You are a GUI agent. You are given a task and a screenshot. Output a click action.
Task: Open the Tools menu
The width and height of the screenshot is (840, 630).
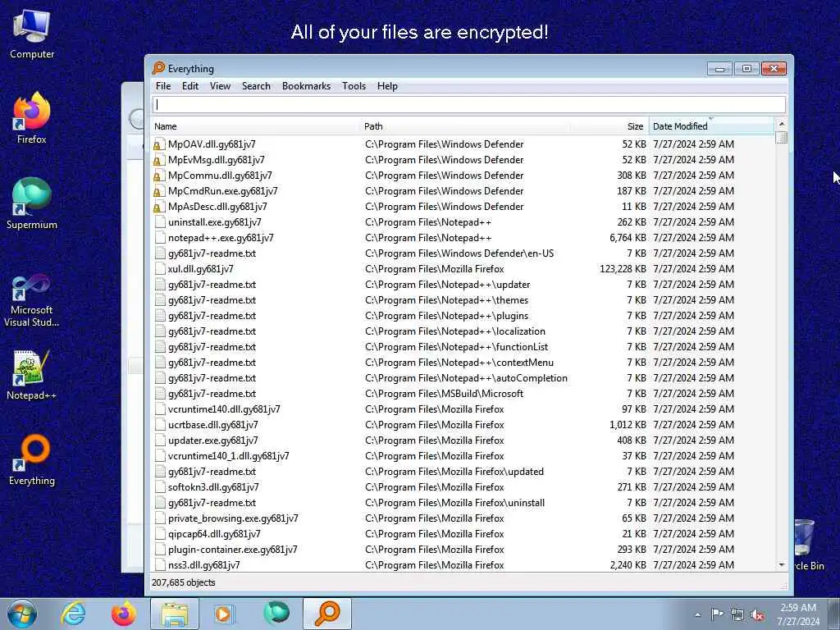[x=354, y=86]
